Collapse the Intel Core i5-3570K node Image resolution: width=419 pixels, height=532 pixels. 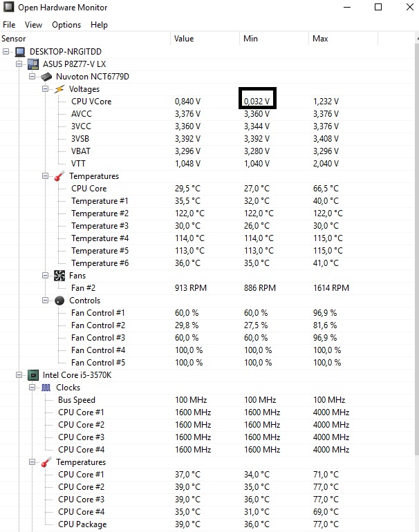click(19, 375)
